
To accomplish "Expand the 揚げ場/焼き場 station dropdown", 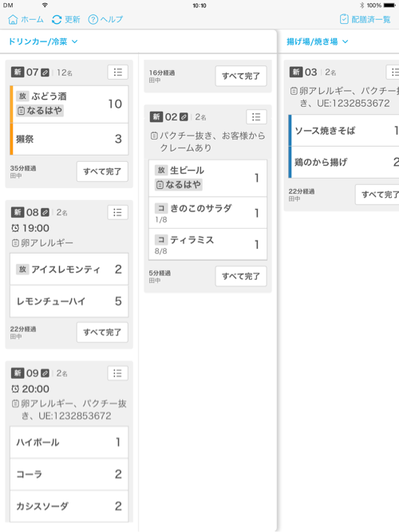I will pos(318,41).
